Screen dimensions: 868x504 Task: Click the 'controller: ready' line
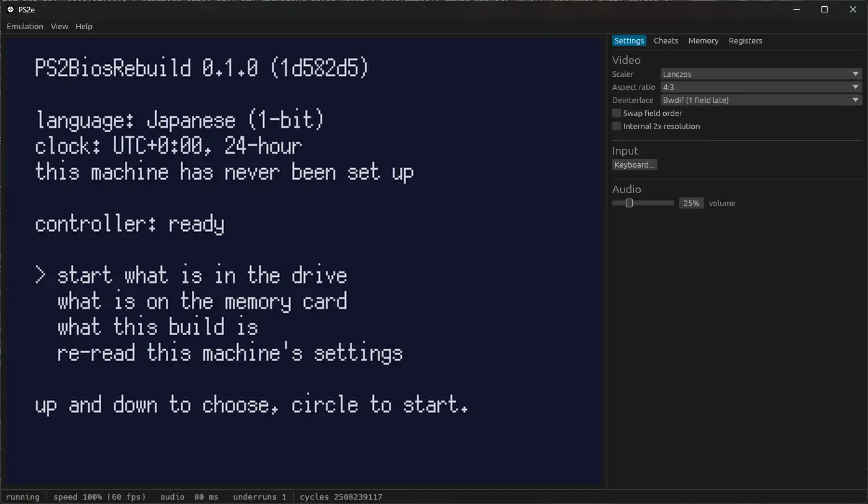(130, 223)
